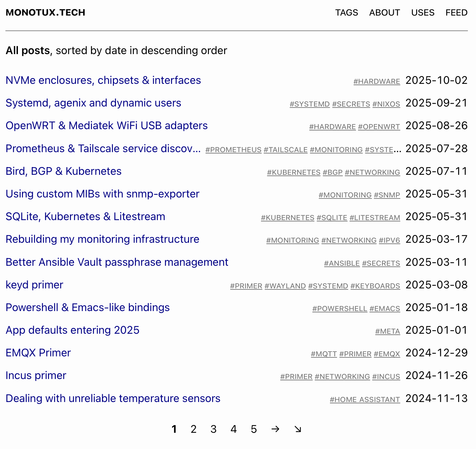The height and width of the screenshot is (449, 476).
Task: Click the #TAILSCALE tag
Action: pyautogui.click(x=285, y=150)
